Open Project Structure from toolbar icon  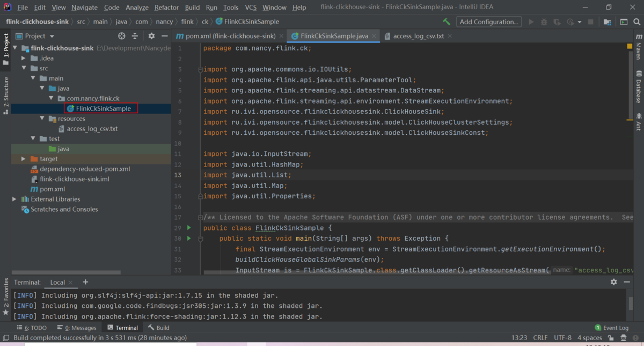coord(607,22)
